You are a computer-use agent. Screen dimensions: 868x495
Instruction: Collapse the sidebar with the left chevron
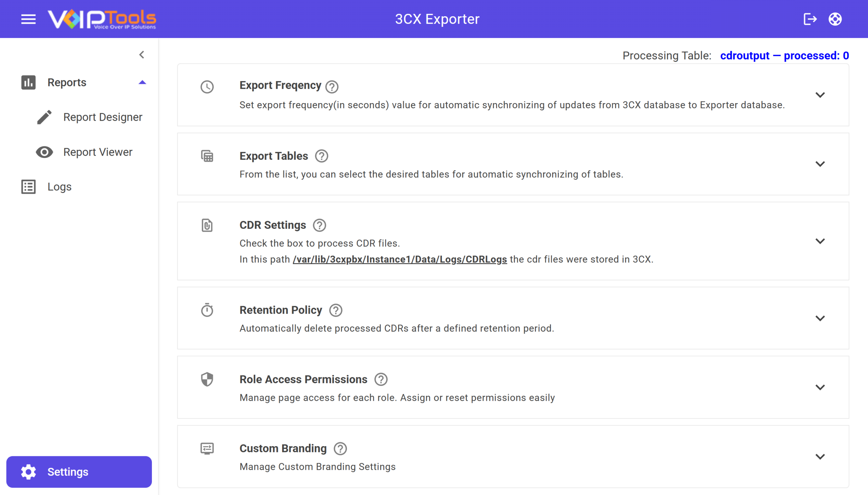click(142, 55)
